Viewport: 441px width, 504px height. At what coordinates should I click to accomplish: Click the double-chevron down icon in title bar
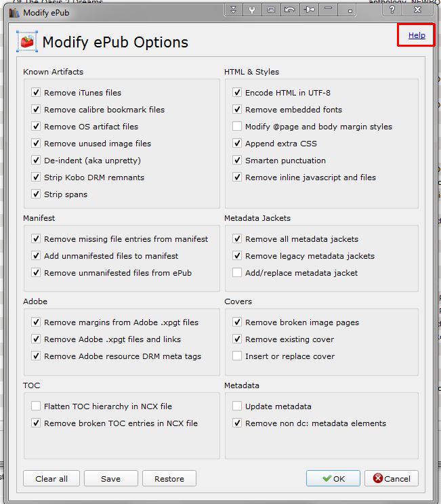[234, 10]
